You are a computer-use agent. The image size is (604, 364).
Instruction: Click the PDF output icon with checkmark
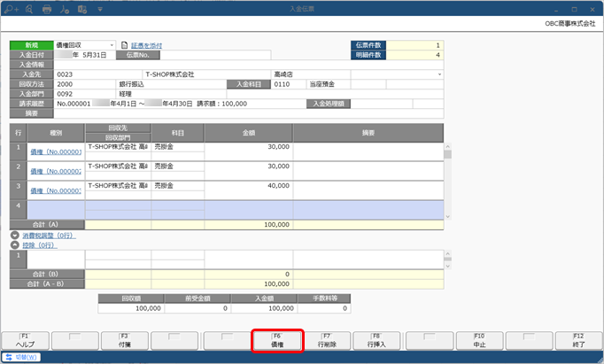click(x=65, y=9)
